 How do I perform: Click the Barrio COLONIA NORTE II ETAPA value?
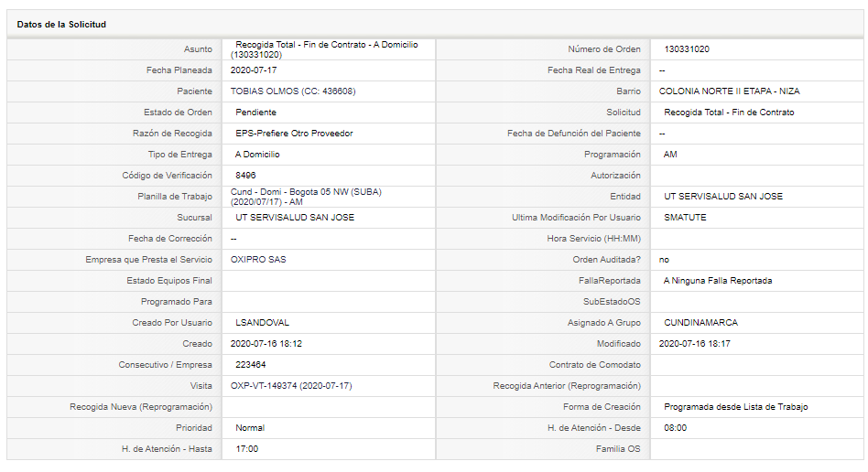point(729,91)
